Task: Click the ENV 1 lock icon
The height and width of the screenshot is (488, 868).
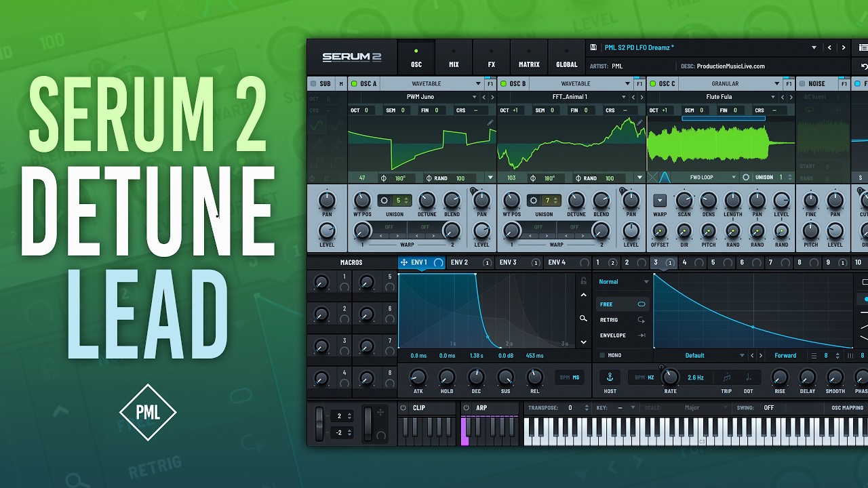Action: [583, 280]
